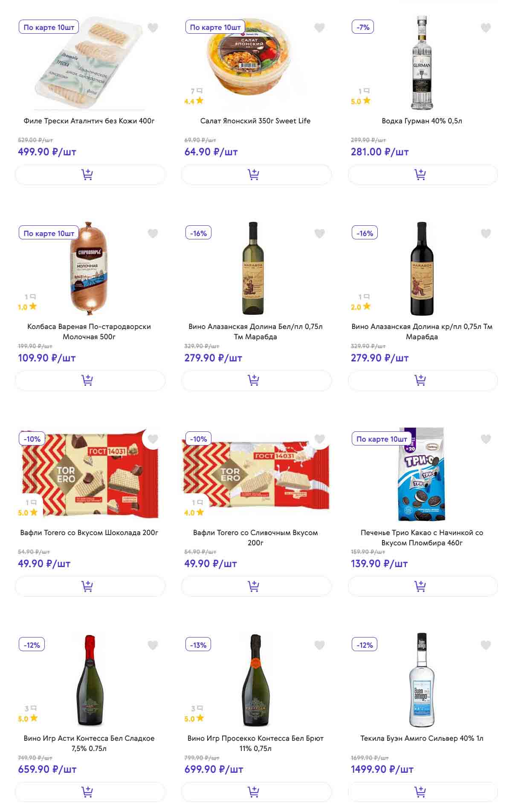Click the ТРИО cookies package image
The width and height of the screenshot is (521, 812).
pos(421,474)
